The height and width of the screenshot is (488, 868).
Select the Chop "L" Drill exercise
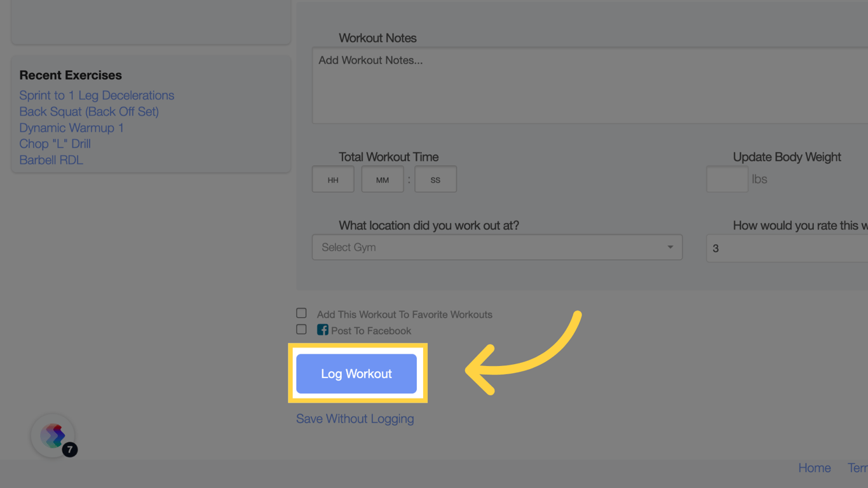[x=55, y=144]
